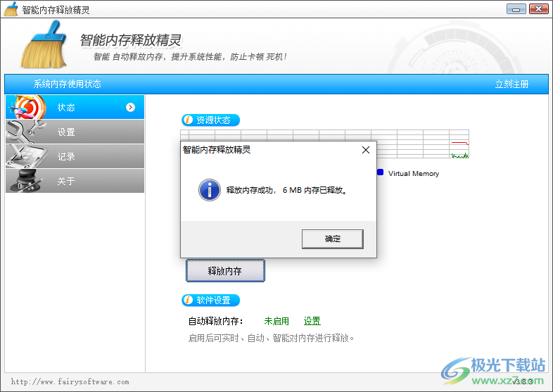Click the info icon next to 资源状态
The image size is (553, 392).
click(x=188, y=120)
